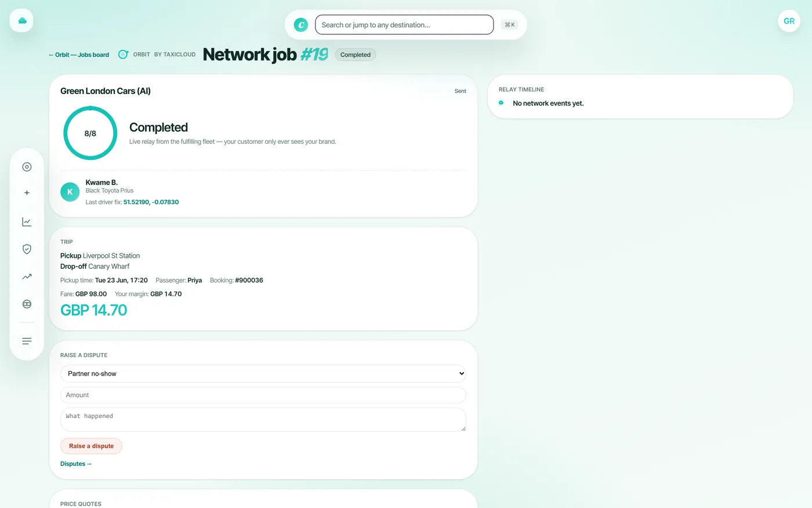812x508 pixels.
Task: Go back to Orbit — Jobs board
Action: [79, 55]
